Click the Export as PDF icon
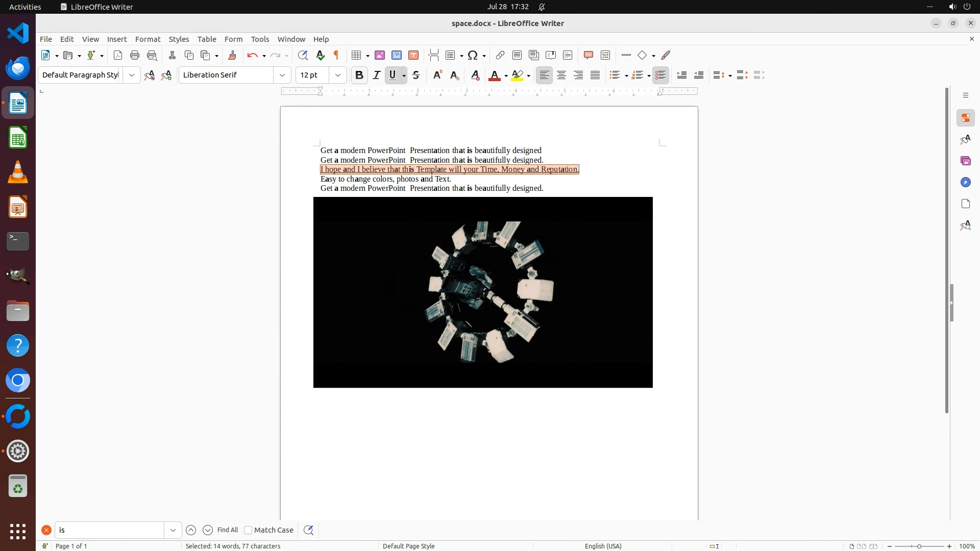 (118, 55)
